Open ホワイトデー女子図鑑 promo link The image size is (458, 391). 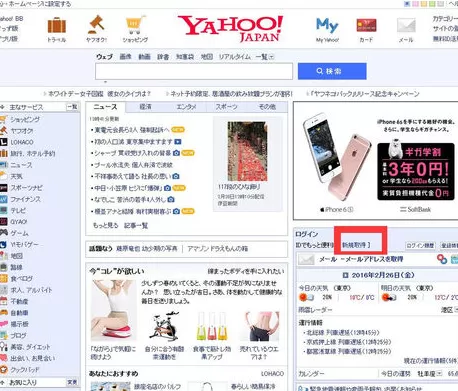99,94
